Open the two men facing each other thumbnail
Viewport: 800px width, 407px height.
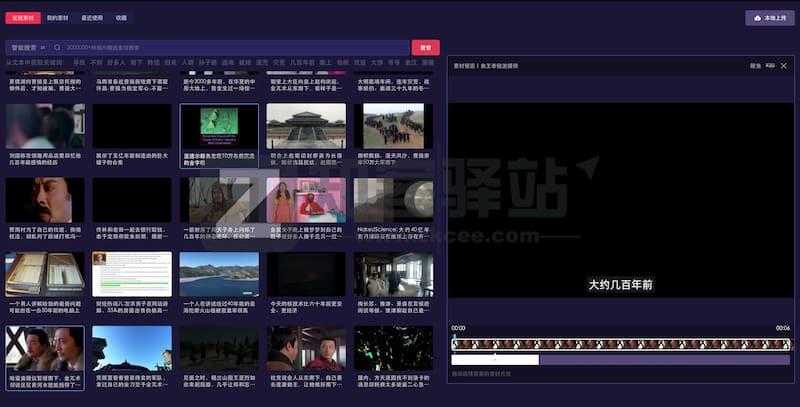point(306,348)
